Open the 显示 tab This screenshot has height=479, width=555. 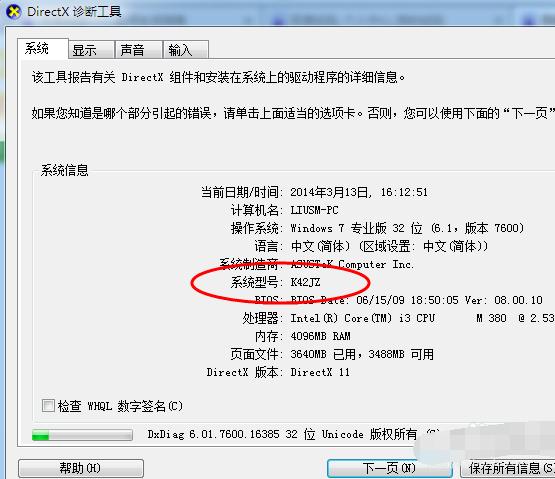tap(91, 50)
